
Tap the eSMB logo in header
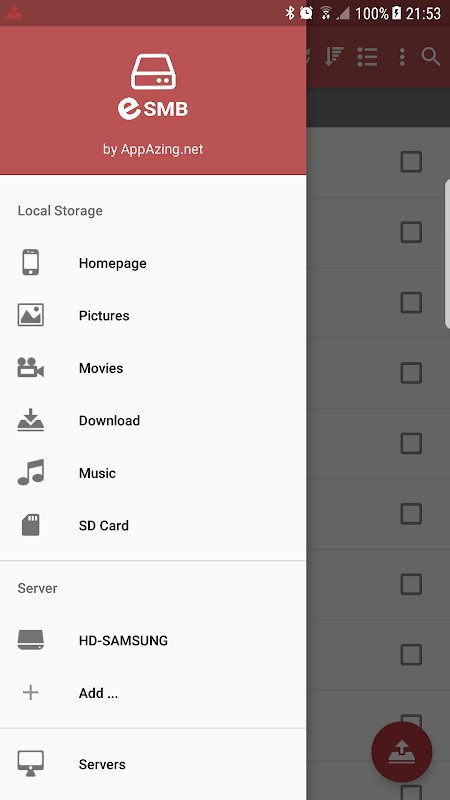pos(153,87)
